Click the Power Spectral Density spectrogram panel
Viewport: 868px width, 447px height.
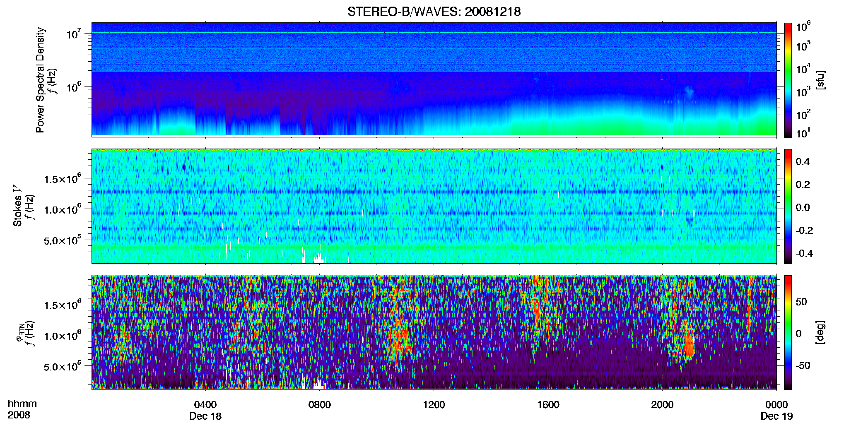(x=434, y=79)
